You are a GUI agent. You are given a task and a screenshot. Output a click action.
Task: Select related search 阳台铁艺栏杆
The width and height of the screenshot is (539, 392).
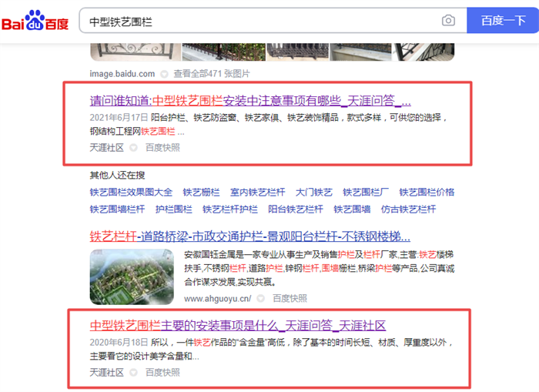click(296, 209)
